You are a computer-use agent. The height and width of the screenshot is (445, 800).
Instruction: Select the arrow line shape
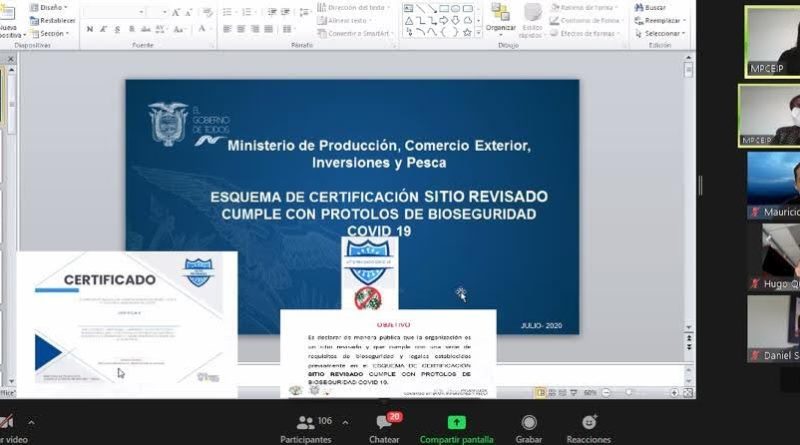pyautogui.click(x=433, y=9)
